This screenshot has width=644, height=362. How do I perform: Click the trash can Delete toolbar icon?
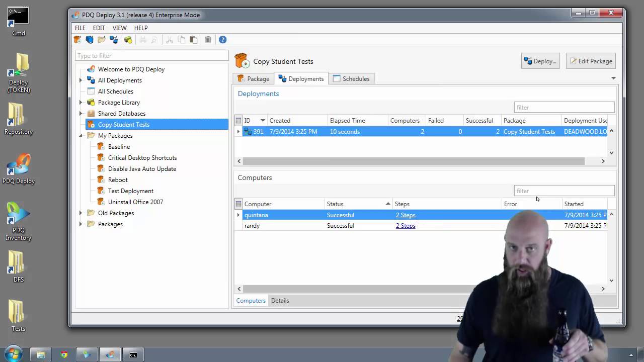point(208,40)
